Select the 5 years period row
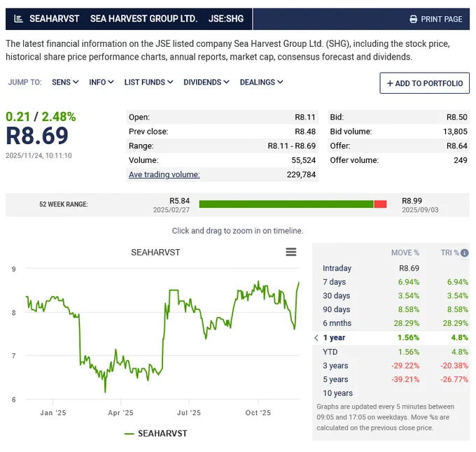The width and height of the screenshot is (476, 452). (391, 379)
